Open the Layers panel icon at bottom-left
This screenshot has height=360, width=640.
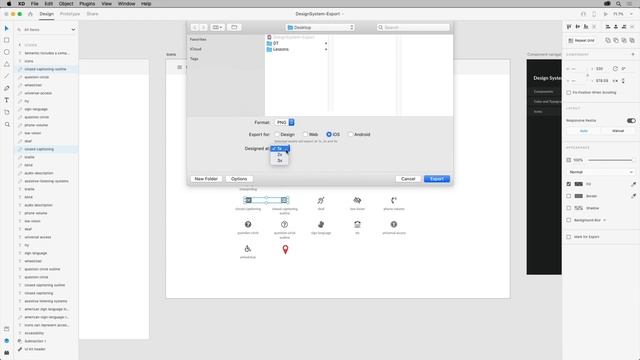coord(7,341)
